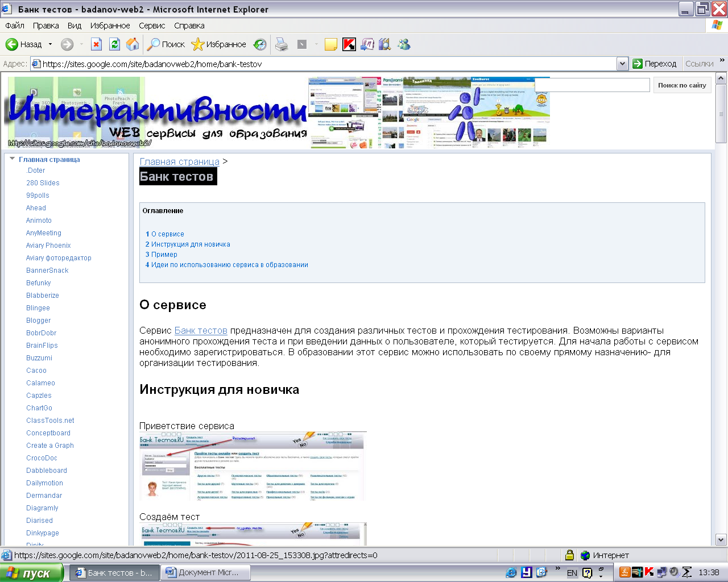
Task: Open the Главная страница breadcrumb link
Action: tap(180, 162)
